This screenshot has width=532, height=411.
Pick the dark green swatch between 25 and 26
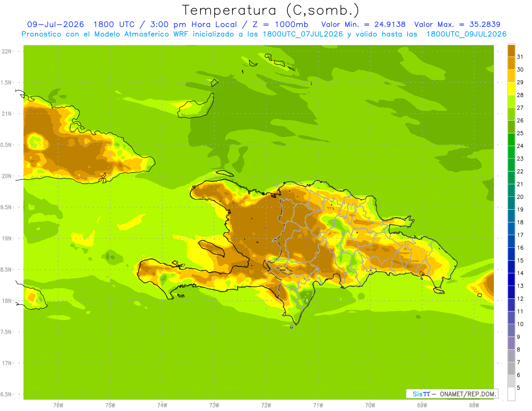click(511, 127)
